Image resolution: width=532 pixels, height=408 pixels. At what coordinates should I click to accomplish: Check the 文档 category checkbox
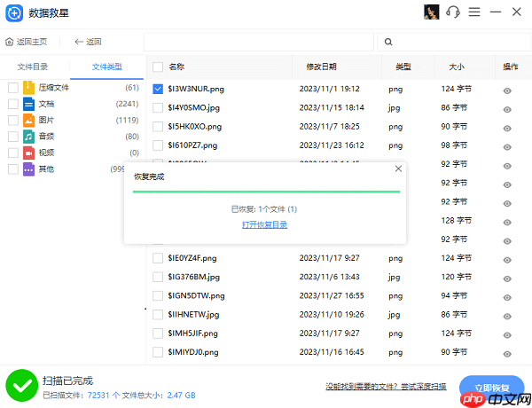click(x=12, y=104)
